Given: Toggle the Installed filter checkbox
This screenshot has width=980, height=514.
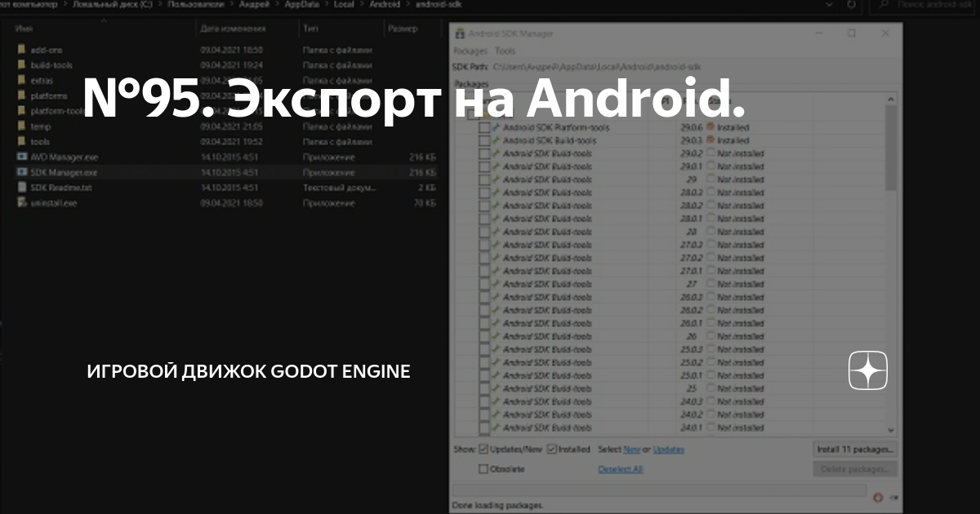Looking at the screenshot, I should point(551,449).
